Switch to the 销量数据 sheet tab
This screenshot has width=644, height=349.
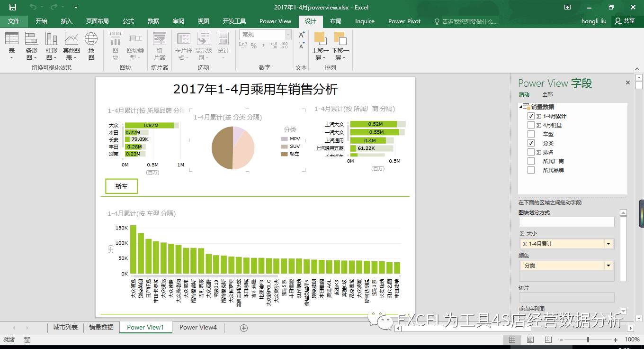click(x=101, y=327)
